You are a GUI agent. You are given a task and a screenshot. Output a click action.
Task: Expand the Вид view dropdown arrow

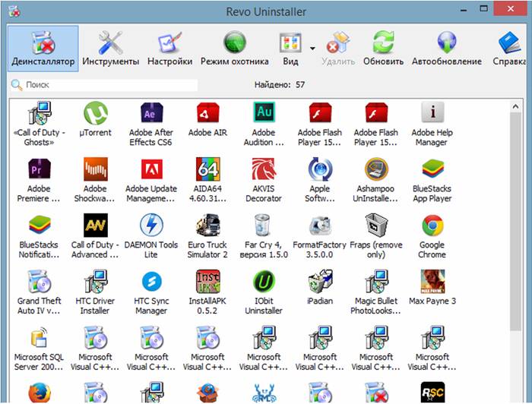pyautogui.click(x=312, y=47)
